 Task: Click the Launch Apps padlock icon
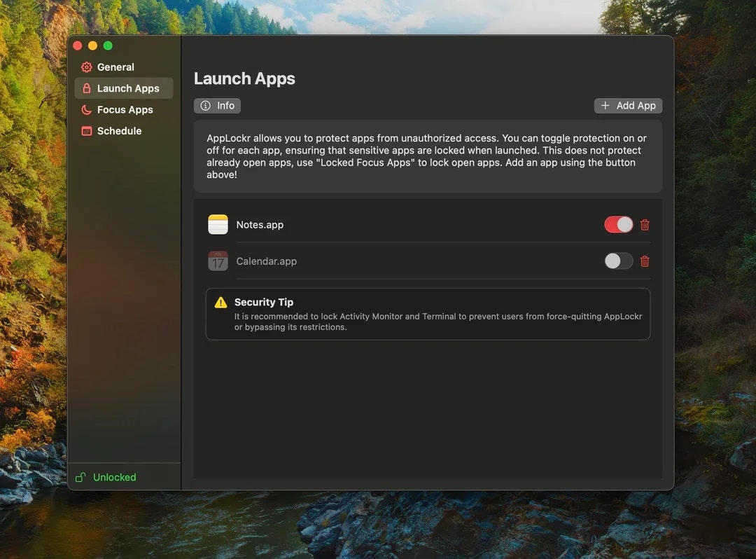tap(87, 88)
